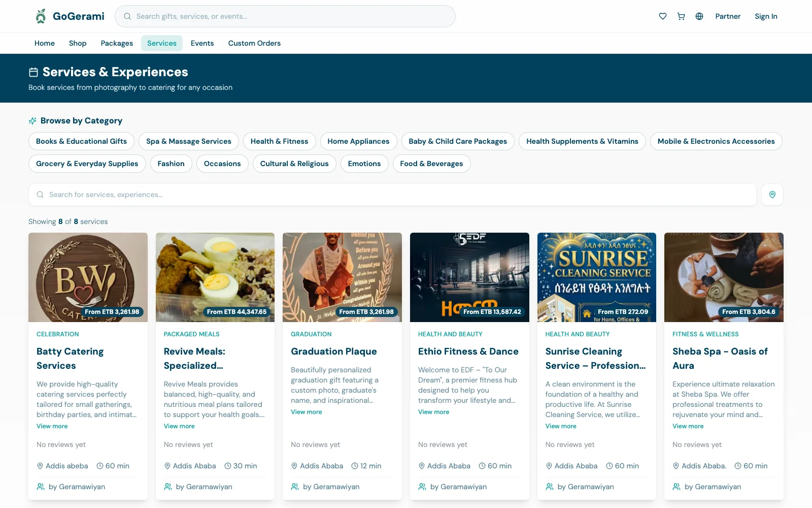Click the provider icon on Sheba Spa card

[x=676, y=487]
